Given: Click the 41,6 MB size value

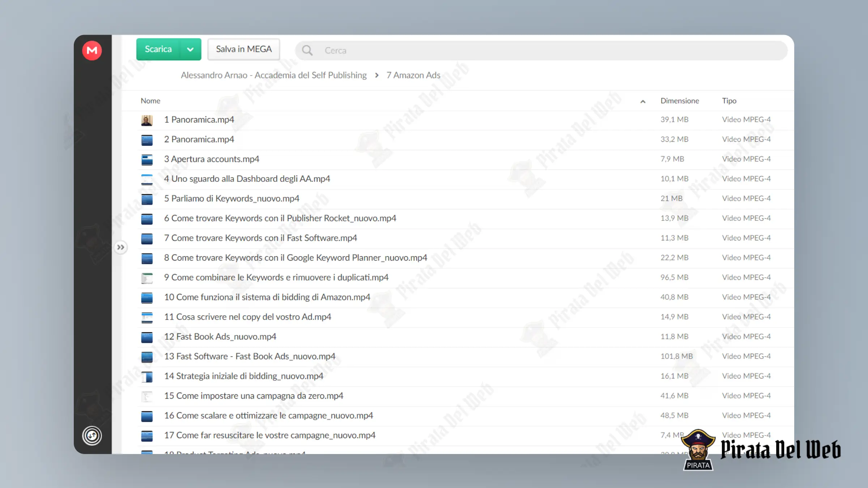Looking at the screenshot, I should pos(674,395).
